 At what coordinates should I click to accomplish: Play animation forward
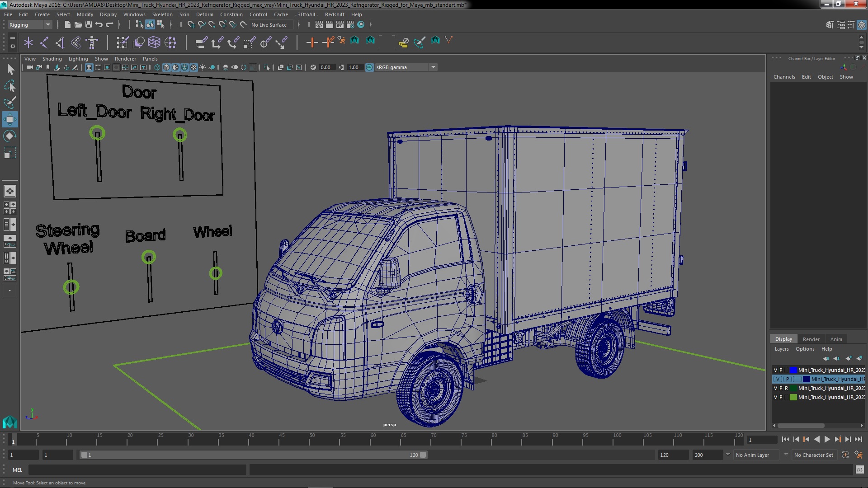coord(827,439)
